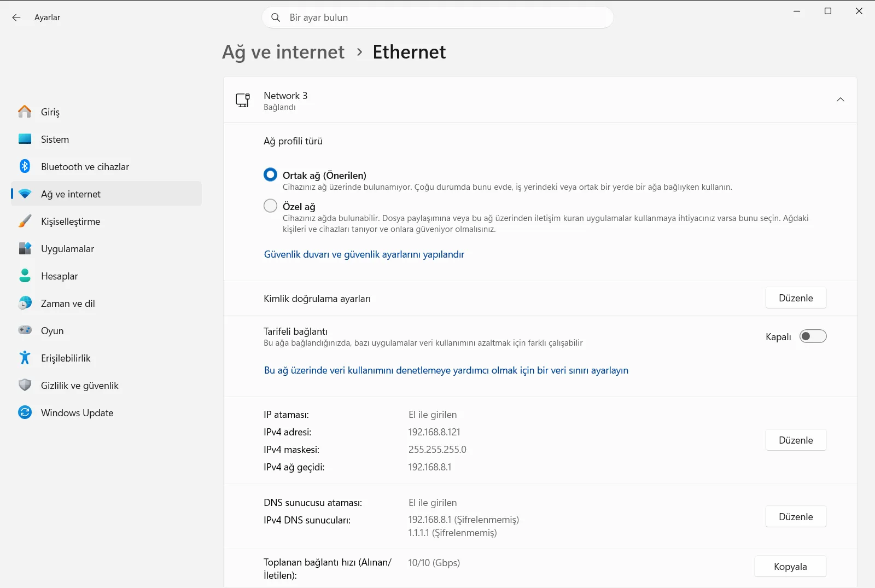Click the Bluetooth icon in sidebar
Image resolution: width=875 pixels, height=588 pixels.
click(25, 166)
